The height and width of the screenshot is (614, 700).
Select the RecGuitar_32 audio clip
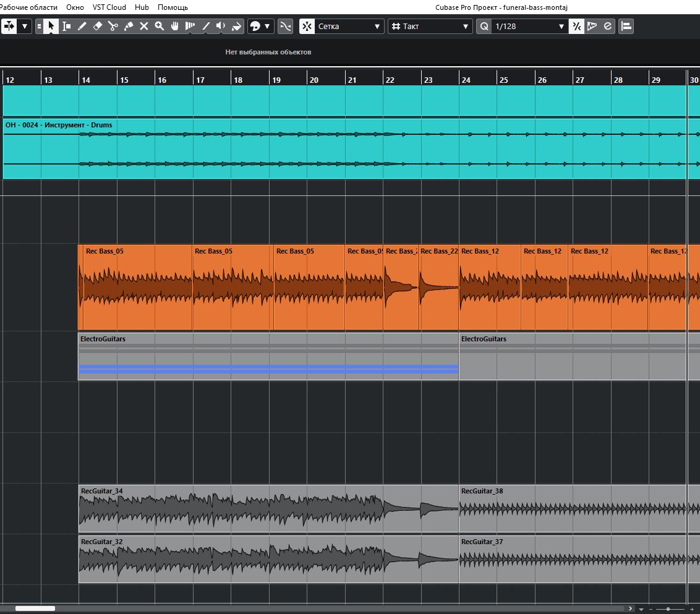click(x=268, y=559)
